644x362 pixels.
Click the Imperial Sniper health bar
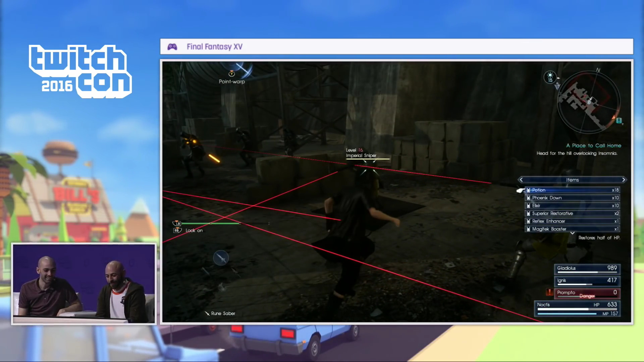click(368, 159)
